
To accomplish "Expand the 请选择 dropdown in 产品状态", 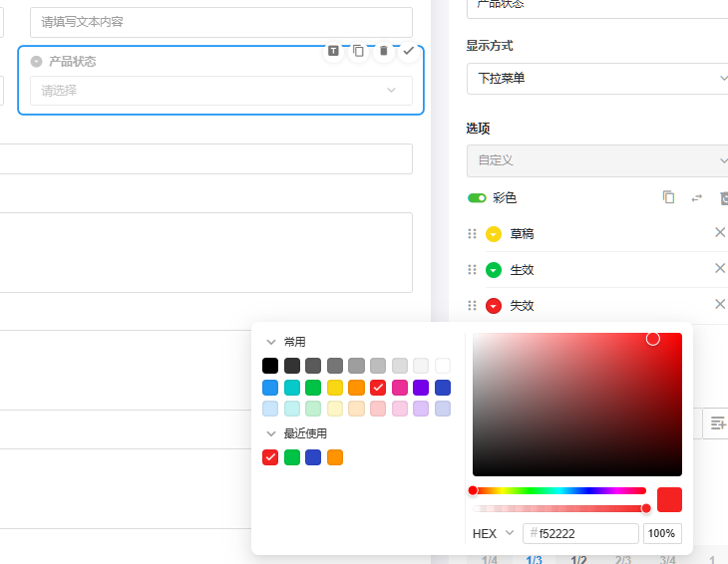I will point(220,91).
